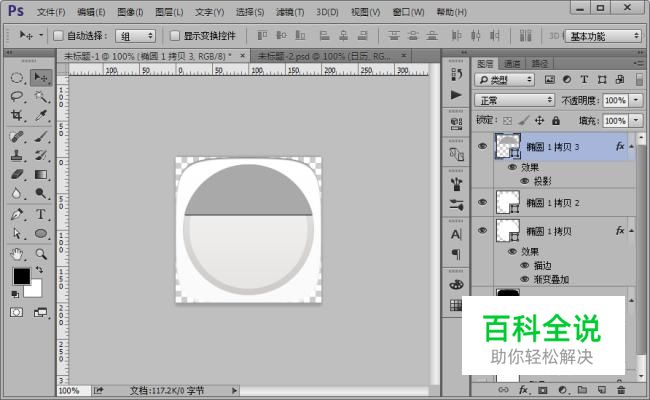The width and height of the screenshot is (650, 400).
Task: Open the status bar info arrow
Action: (x=234, y=390)
